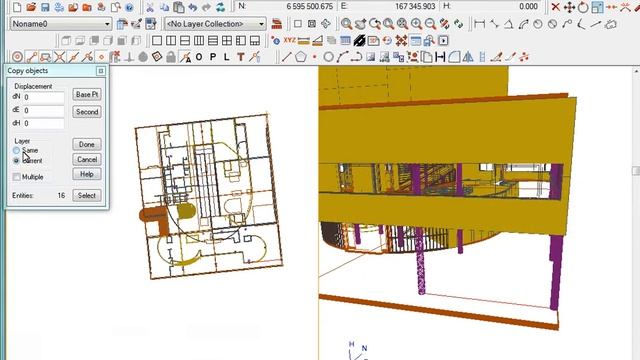The width and height of the screenshot is (640, 360).
Task: Click the dN displacement input field
Action: [43, 98]
